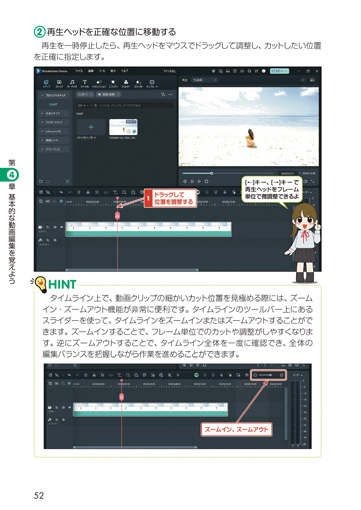Expand the プロジェクトメディア project media section
This screenshot has height=510, width=361.
pyautogui.click(x=54, y=95)
